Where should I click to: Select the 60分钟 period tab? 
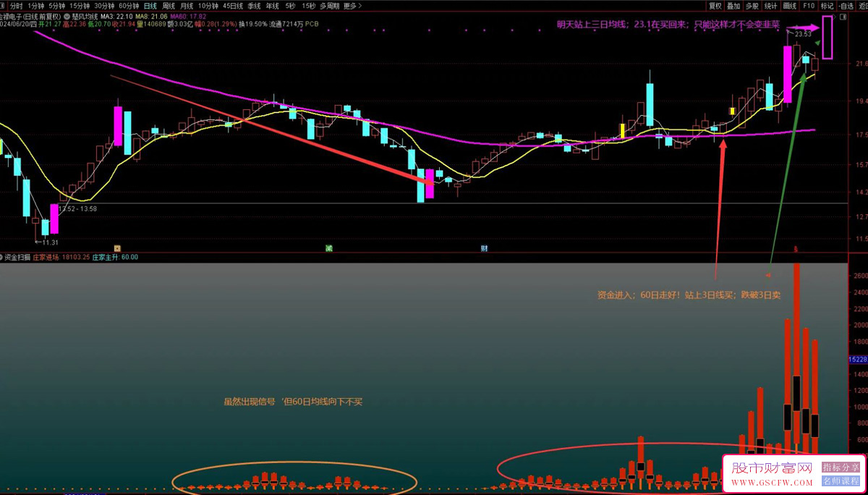pyautogui.click(x=129, y=6)
